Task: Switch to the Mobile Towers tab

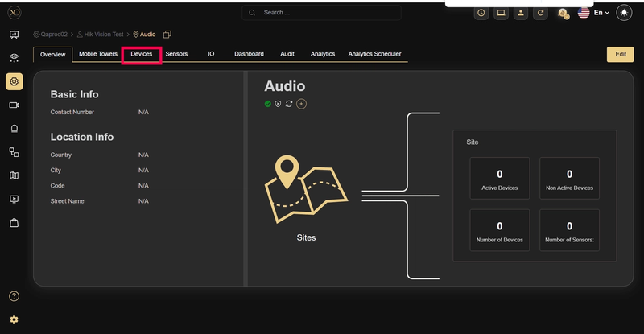Action: (x=98, y=54)
